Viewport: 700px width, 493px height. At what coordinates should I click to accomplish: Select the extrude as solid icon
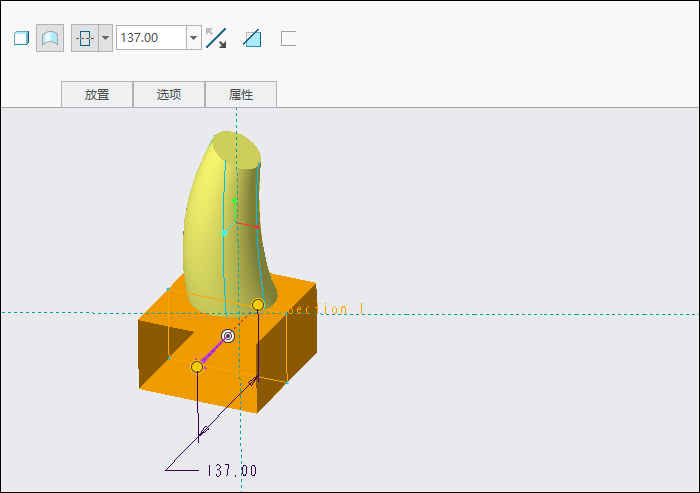coord(21,38)
